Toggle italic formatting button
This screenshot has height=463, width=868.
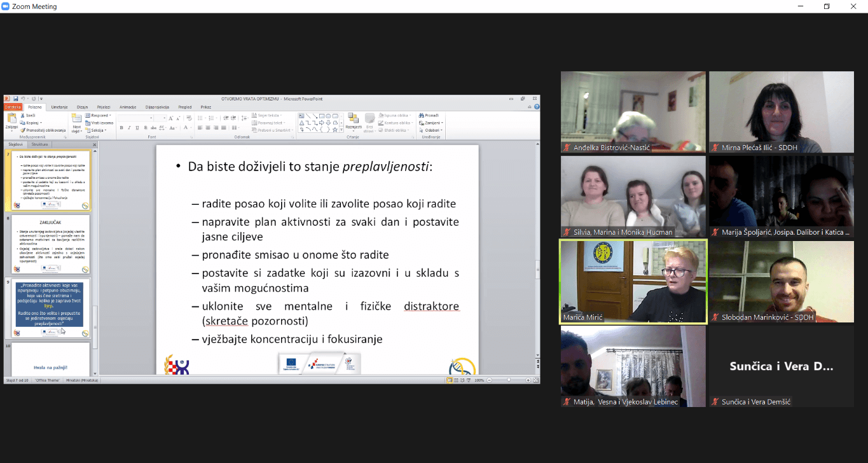pos(129,128)
